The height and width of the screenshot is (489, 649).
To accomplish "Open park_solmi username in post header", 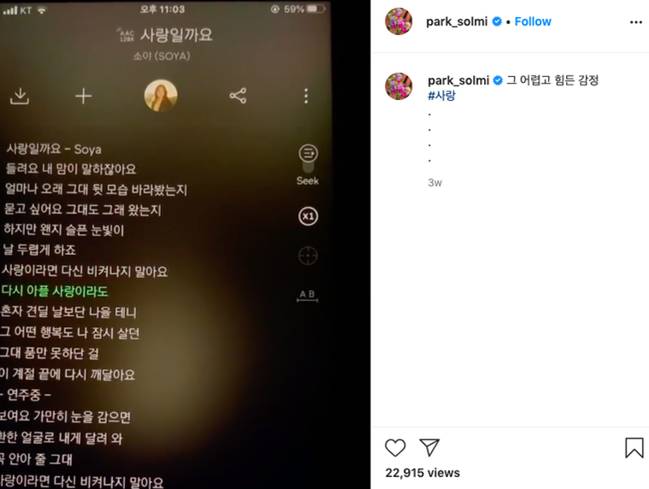I will [x=457, y=22].
